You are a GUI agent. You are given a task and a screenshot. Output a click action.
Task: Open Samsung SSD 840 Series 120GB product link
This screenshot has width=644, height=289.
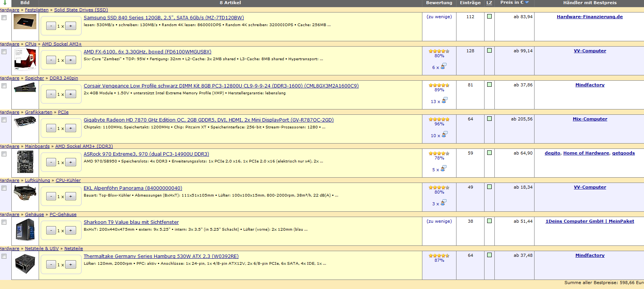coord(164,17)
